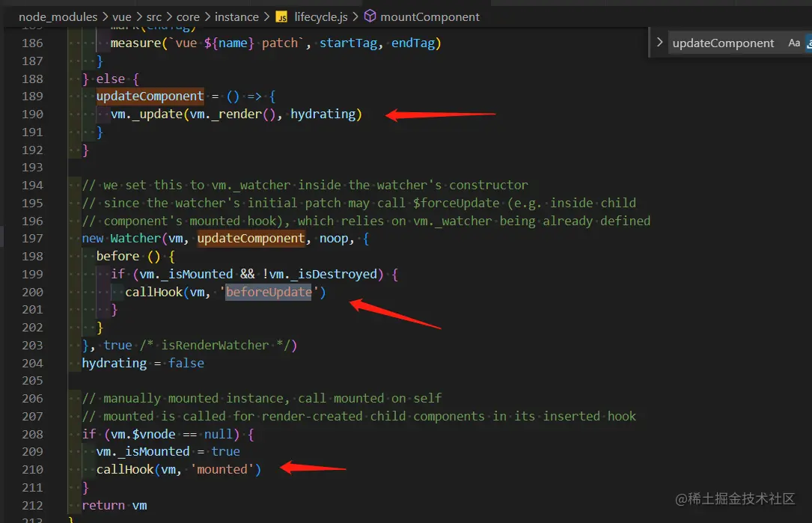Click comment 'we set this to vm._watcher' line

coord(305,185)
